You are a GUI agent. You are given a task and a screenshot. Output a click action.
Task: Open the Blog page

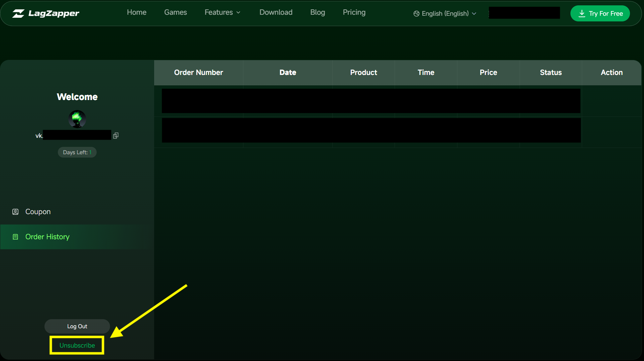318,12
